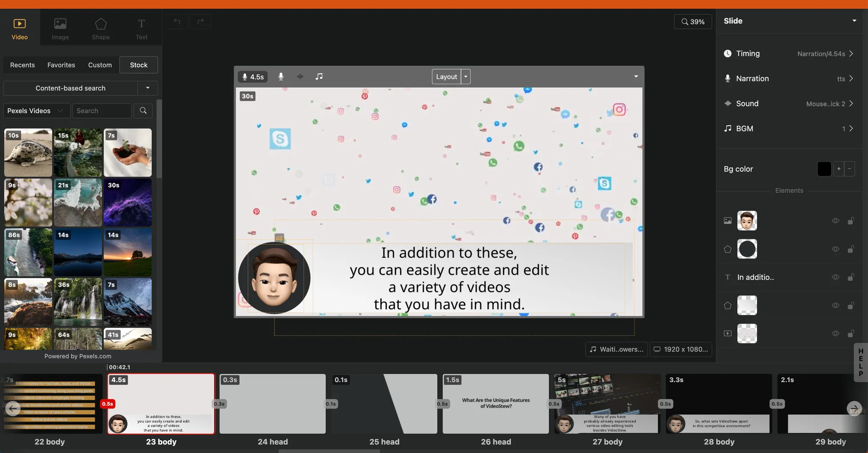Toggle visibility of 'In additio..' text element
The width and height of the screenshot is (868, 453).
835,277
